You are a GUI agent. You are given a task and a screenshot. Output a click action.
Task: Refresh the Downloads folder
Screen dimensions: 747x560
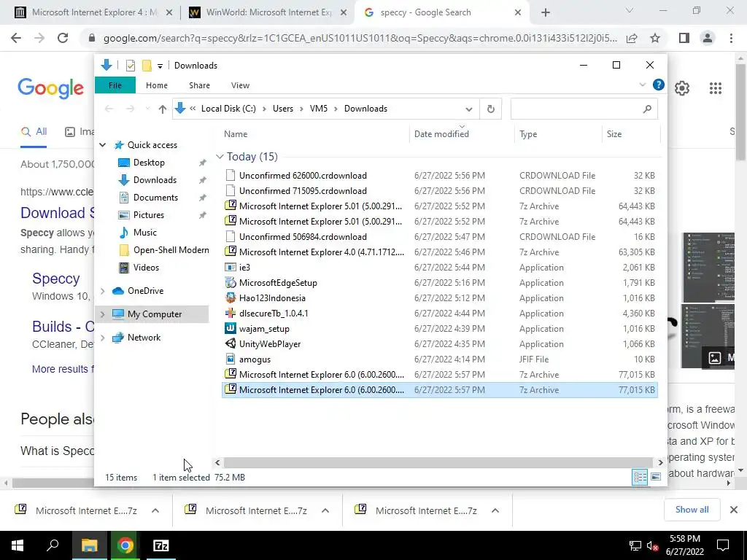491,109
